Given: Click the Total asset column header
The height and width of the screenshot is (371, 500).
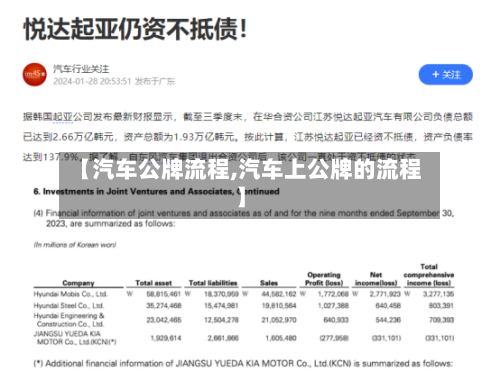Looking at the screenshot, I should point(153,283).
